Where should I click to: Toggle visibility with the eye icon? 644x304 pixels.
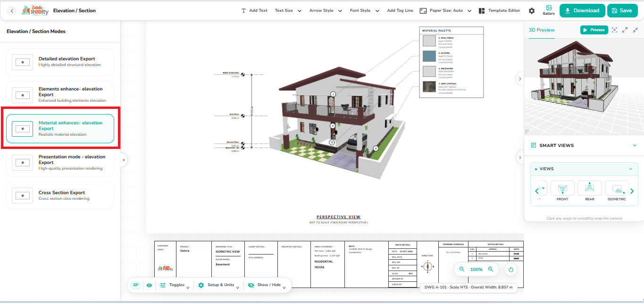[149, 285]
